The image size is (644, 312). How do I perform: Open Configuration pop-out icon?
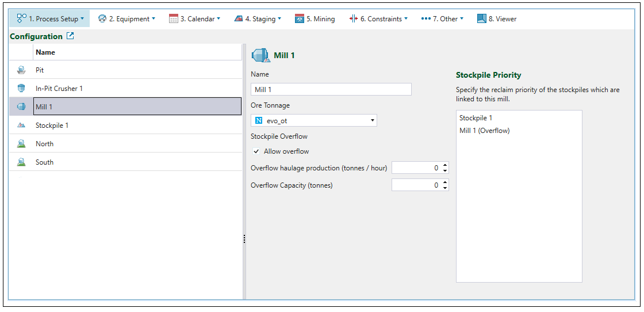[70, 36]
